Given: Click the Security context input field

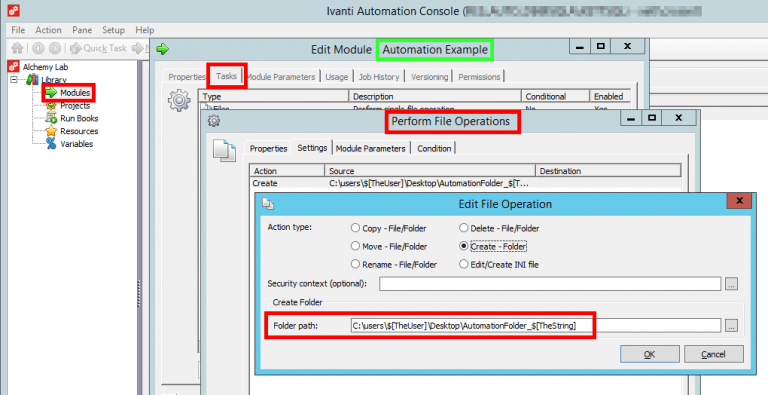Looking at the screenshot, I should (x=550, y=284).
